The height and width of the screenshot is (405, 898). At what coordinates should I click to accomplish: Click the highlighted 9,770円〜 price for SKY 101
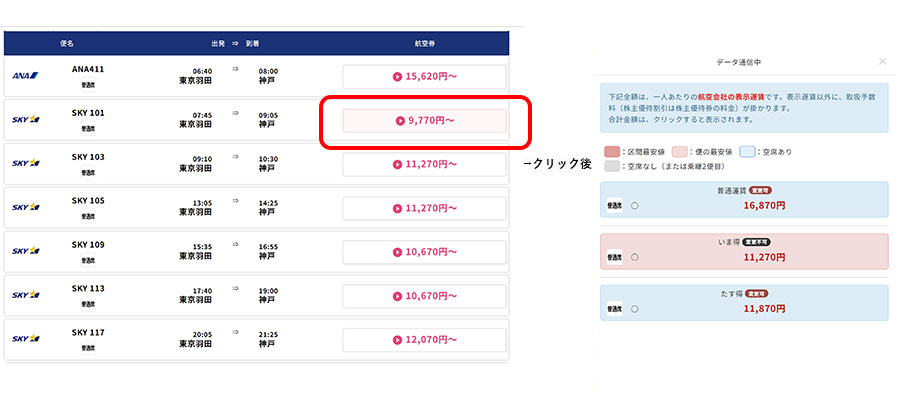425,120
